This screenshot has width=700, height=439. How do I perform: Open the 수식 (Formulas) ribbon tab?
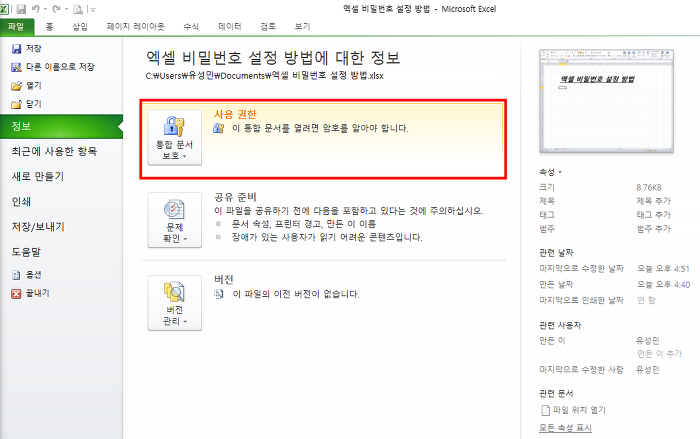tap(191, 26)
